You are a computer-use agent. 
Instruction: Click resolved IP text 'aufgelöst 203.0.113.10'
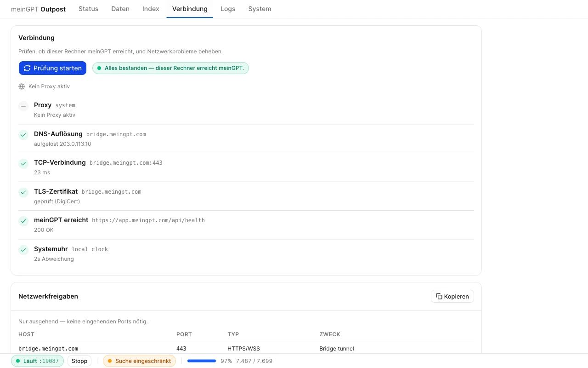pyautogui.click(x=62, y=144)
